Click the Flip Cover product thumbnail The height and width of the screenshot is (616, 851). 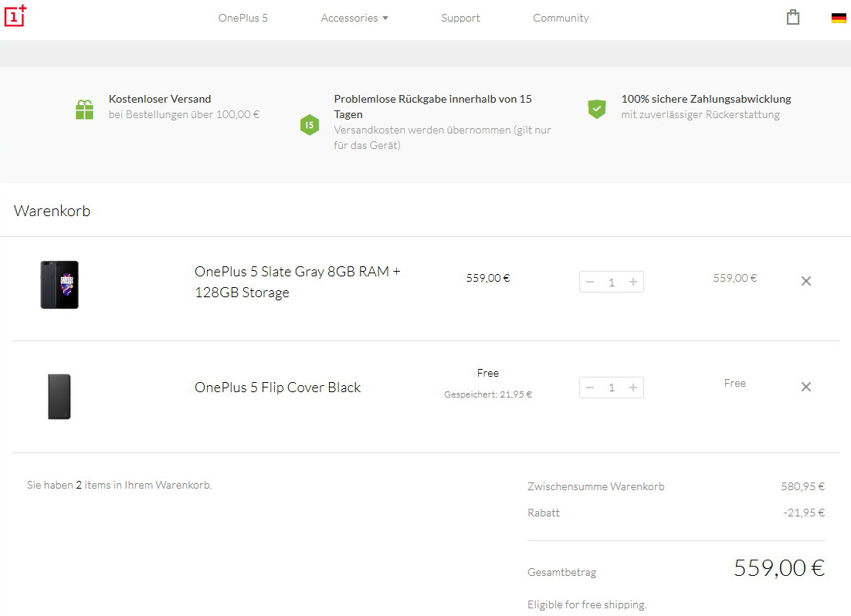59,396
